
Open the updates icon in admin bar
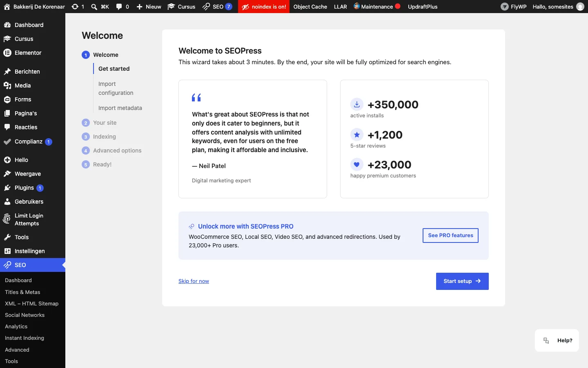[x=75, y=7]
